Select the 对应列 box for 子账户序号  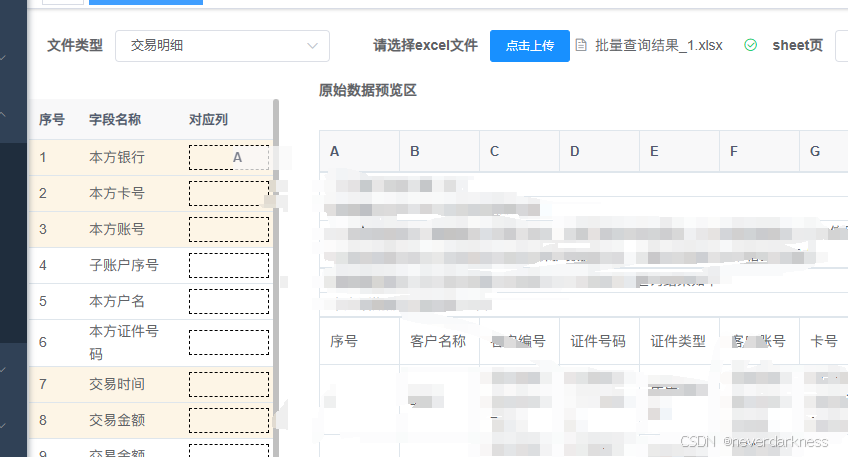coord(229,266)
